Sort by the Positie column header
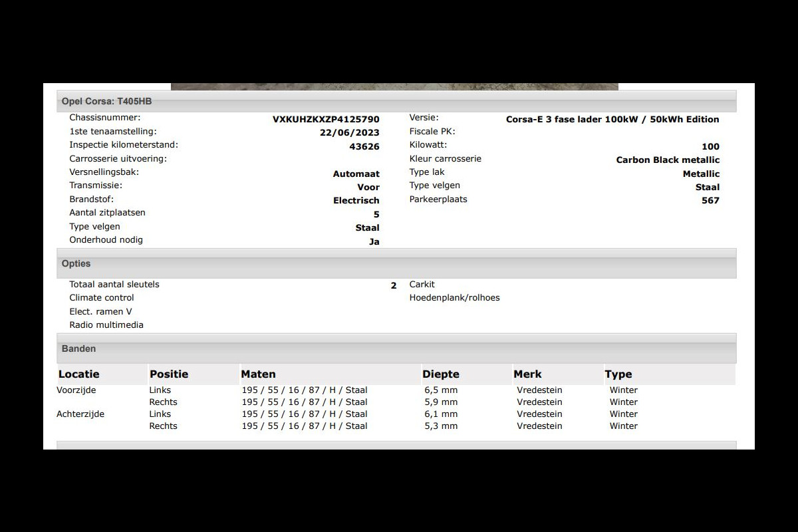The image size is (798, 532). point(169,374)
